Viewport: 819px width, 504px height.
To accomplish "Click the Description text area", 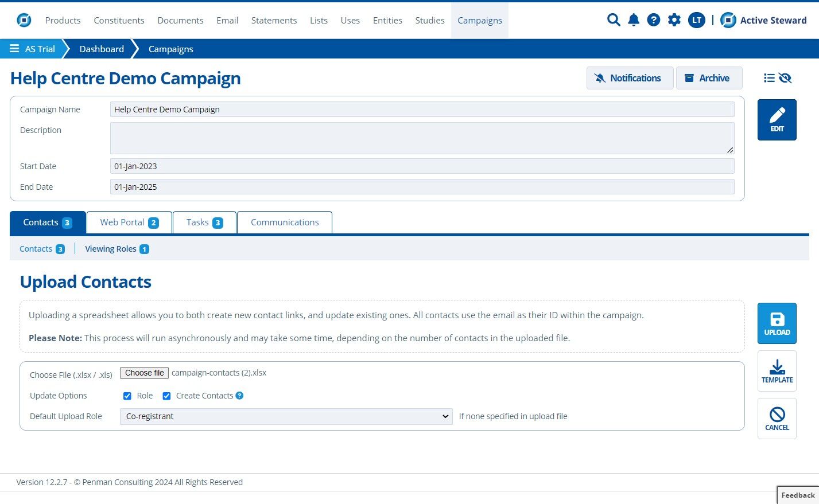I will (422, 138).
